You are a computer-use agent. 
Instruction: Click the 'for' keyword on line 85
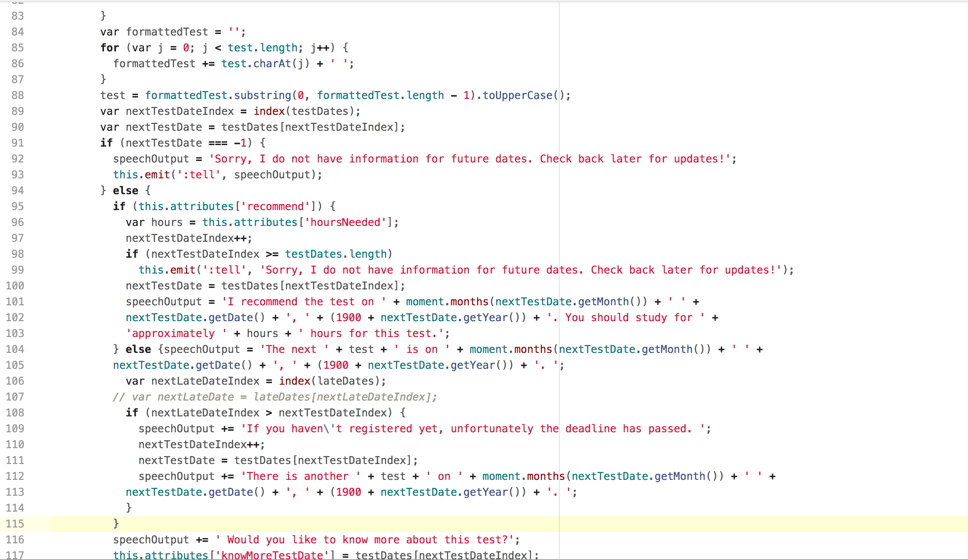pyautogui.click(x=110, y=48)
